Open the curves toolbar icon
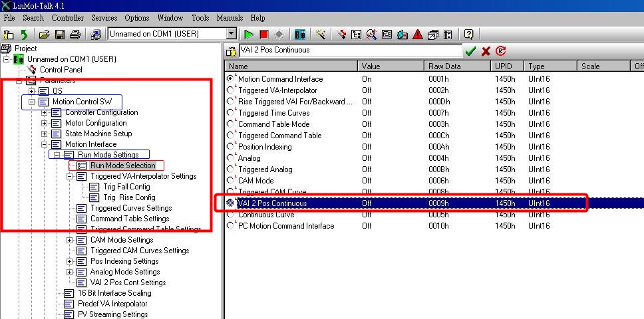The height and width of the screenshot is (319, 644). point(402,35)
